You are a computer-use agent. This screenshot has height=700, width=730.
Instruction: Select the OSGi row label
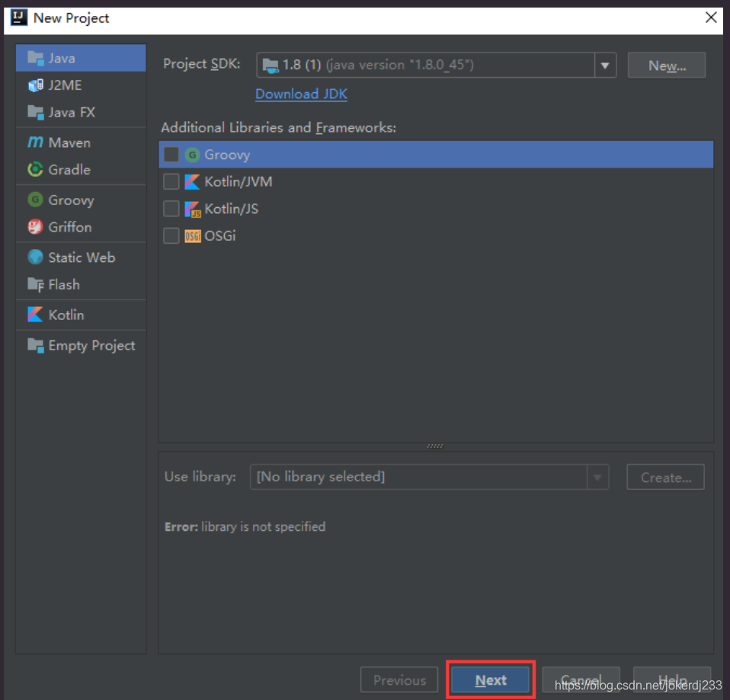pyautogui.click(x=220, y=236)
